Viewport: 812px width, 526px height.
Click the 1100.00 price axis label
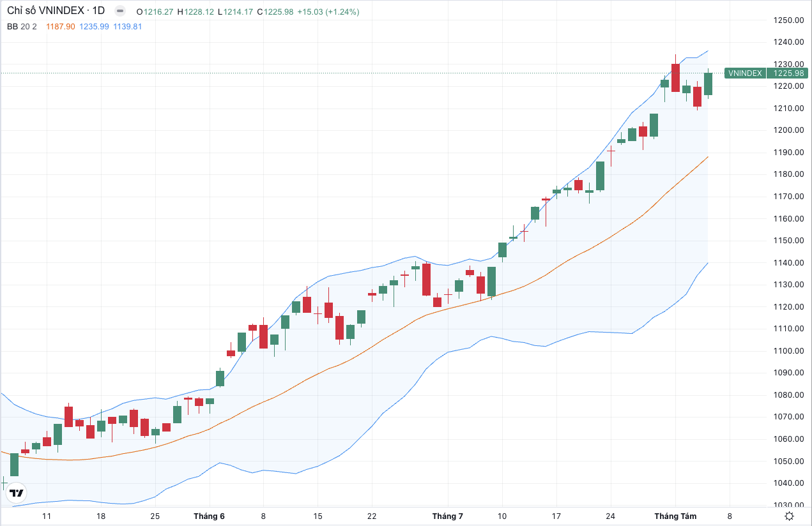[x=788, y=351]
